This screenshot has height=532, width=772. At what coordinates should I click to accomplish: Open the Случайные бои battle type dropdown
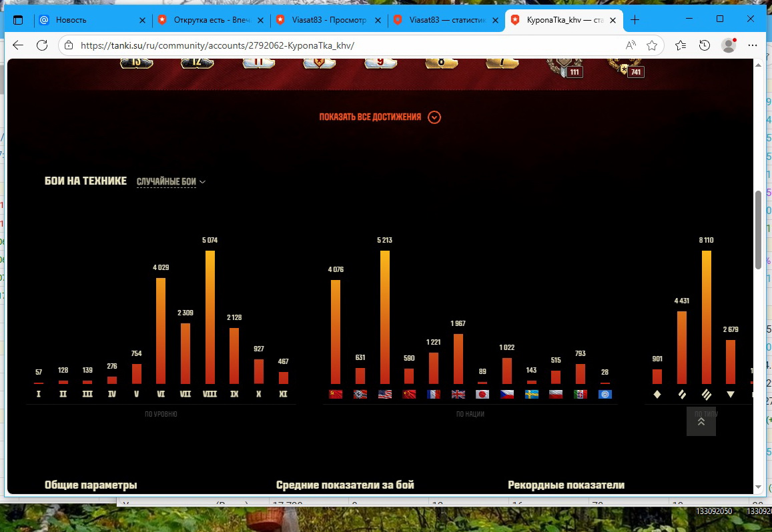tap(171, 181)
